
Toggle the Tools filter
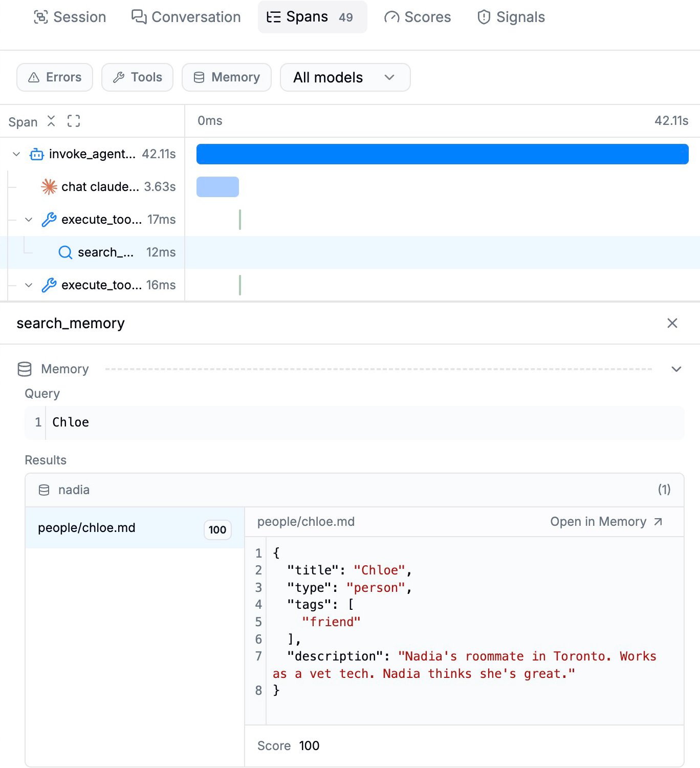pyautogui.click(x=137, y=77)
